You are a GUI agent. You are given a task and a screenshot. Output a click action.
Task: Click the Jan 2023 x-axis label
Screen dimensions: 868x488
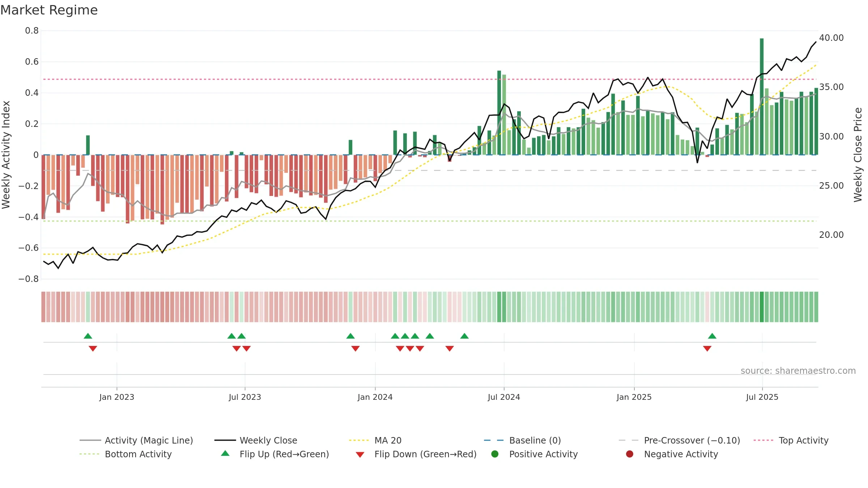pyautogui.click(x=117, y=397)
